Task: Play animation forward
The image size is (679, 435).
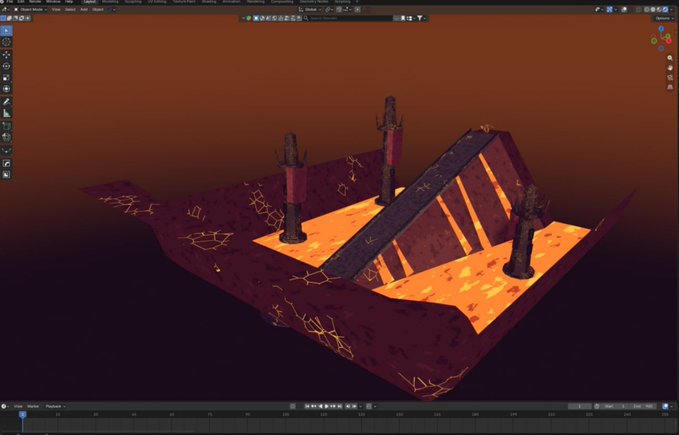Action: pyautogui.click(x=327, y=406)
